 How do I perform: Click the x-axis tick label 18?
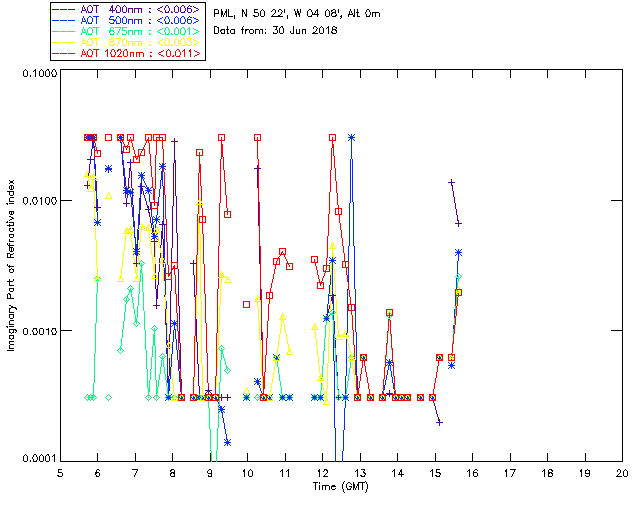click(x=546, y=473)
